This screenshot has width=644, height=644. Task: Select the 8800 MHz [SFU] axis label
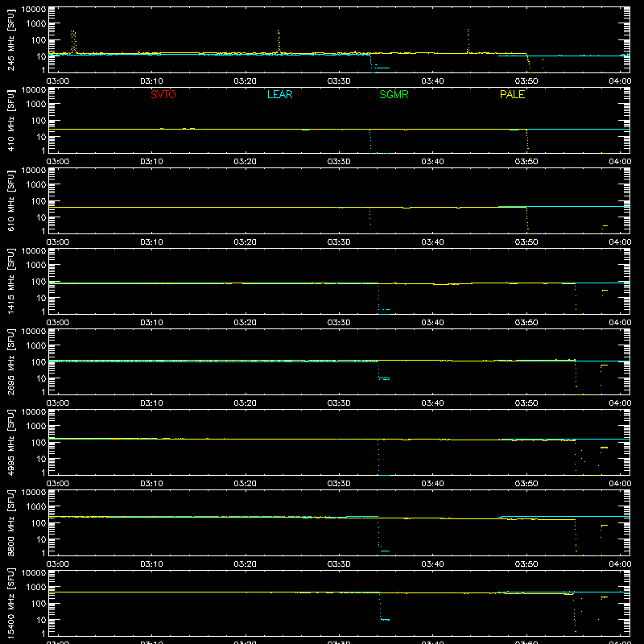tap(11, 523)
